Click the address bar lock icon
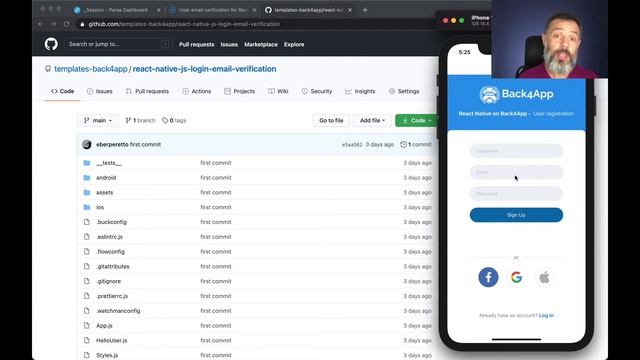The image size is (640, 360). tap(82, 24)
